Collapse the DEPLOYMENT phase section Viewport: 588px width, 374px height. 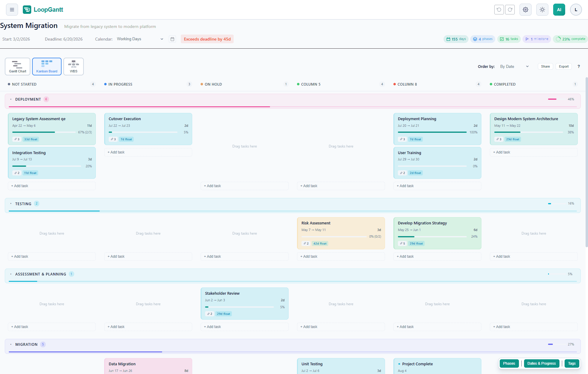pyautogui.click(x=11, y=99)
